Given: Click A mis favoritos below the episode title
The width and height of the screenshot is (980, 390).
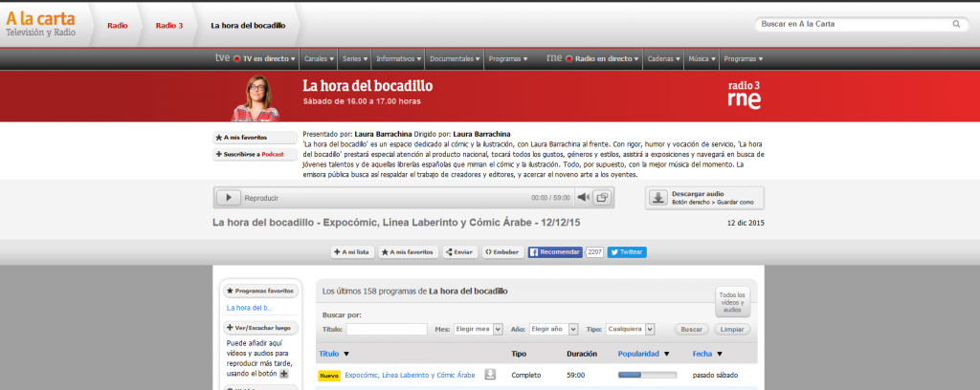Looking at the screenshot, I should click(408, 252).
